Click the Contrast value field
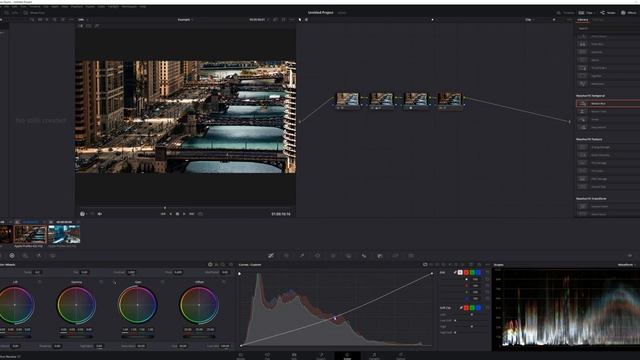The width and height of the screenshot is (640, 360). tap(131, 272)
